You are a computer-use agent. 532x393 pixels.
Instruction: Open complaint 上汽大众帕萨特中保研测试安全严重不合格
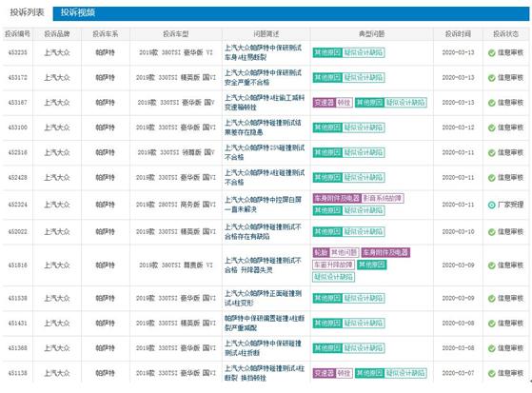click(x=263, y=78)
